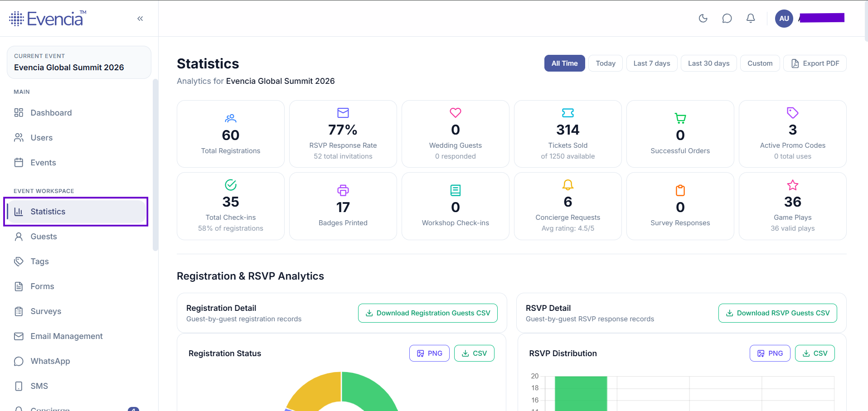Export RSVP Distribution chart as PNG
Image resolution: width=868 pixels, height=411 pixels.
(x=770, y=353)
